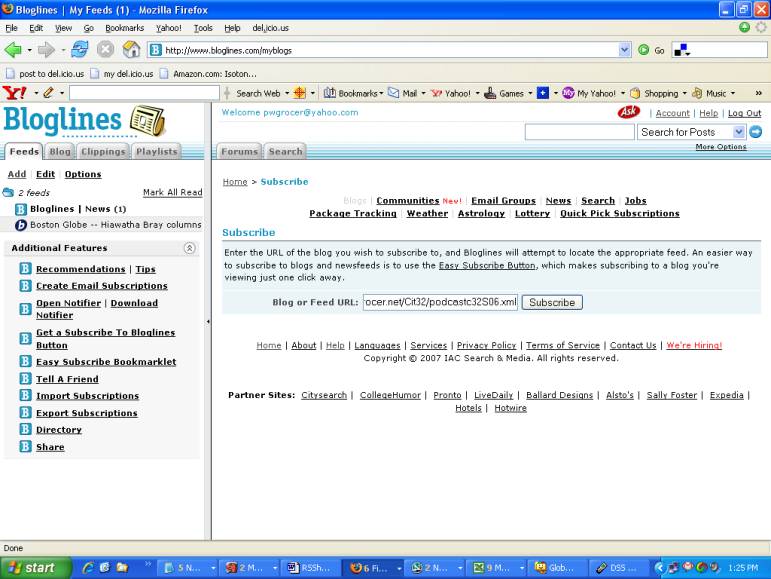
Task: Expand the Search Web dropdown arrow
Action: tap(287, 93)
